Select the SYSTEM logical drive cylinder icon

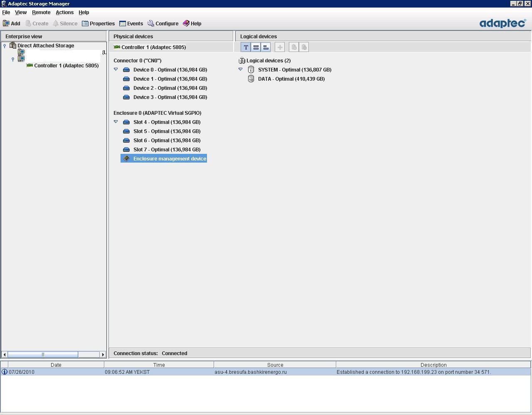click(x=251, y=70)
